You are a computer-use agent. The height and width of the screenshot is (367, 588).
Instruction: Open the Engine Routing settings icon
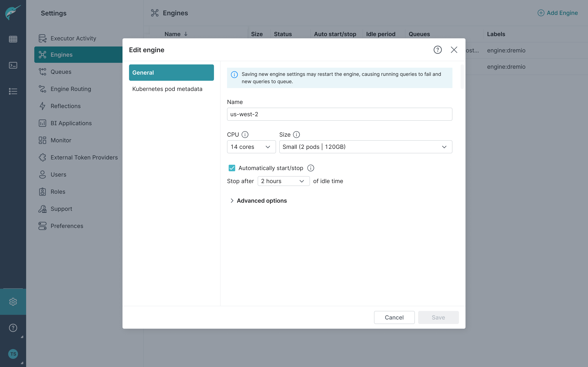coord(42,89)
